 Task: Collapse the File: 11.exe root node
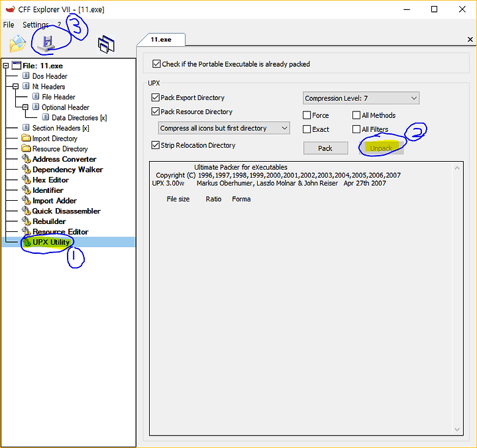pos(5,66)
